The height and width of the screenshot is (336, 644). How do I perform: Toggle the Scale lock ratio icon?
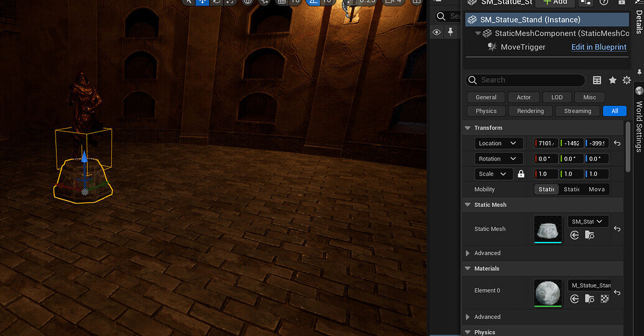pyautogui.click(x=521, y=174)
